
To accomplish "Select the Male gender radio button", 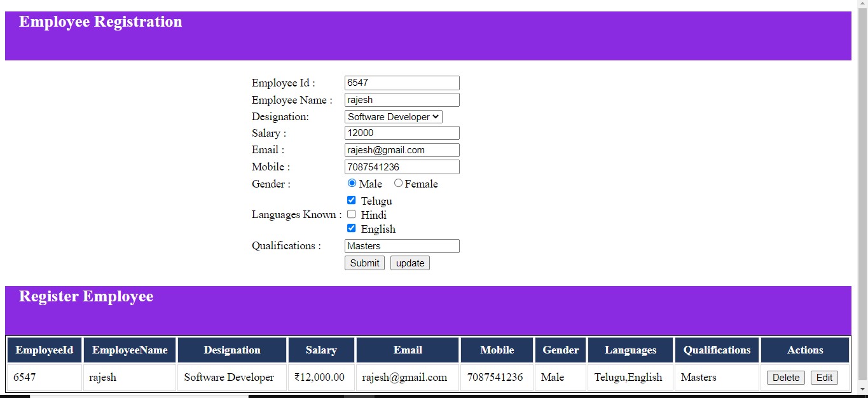I will pyautogui.click(x=352, y=183).
